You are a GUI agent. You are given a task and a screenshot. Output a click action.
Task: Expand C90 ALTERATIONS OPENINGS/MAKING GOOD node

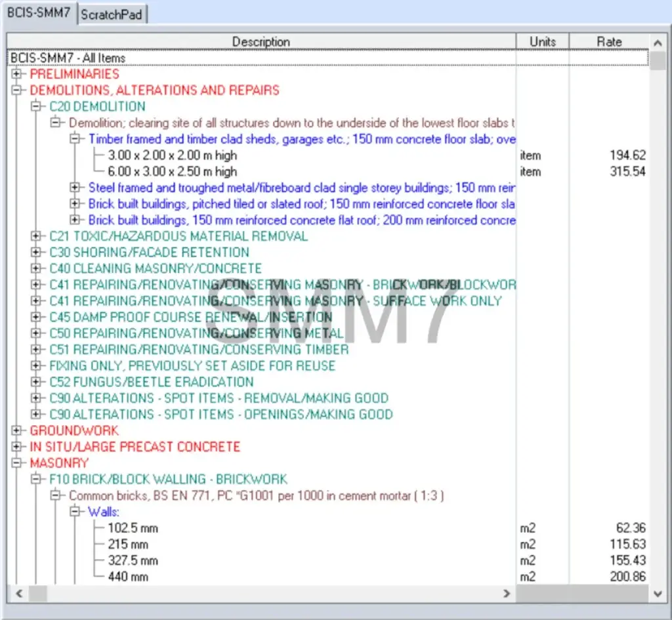pyautogui.click(x=37, y=415)
